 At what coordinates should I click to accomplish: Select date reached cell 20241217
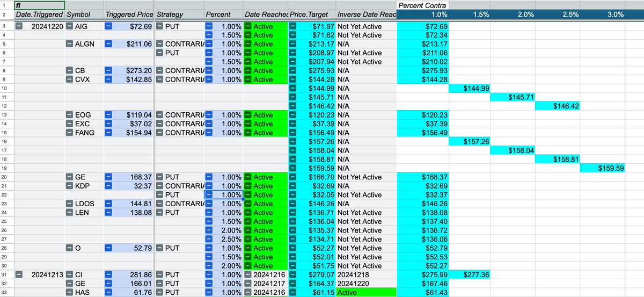tap(266, 283)
